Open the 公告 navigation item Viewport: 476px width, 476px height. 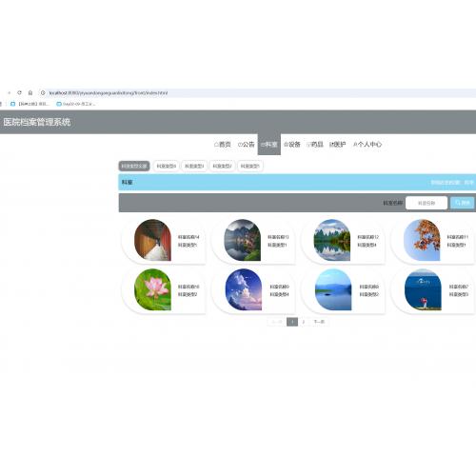point(246,145)
